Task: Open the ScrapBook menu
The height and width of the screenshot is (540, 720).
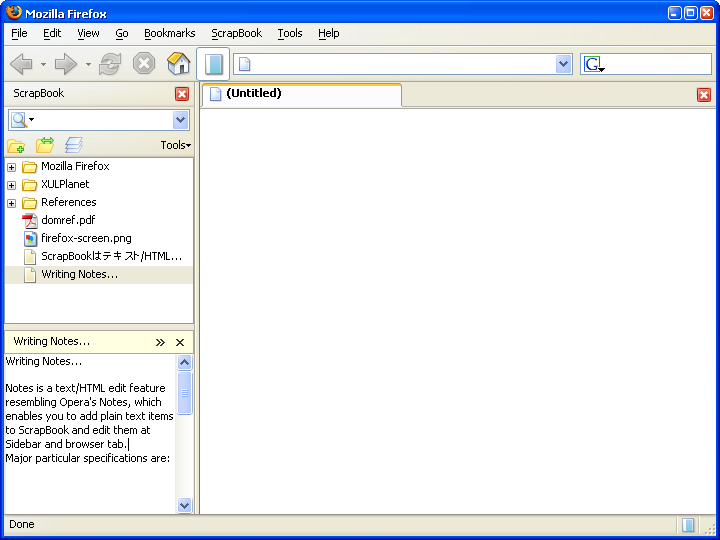Action: [236, 33]
